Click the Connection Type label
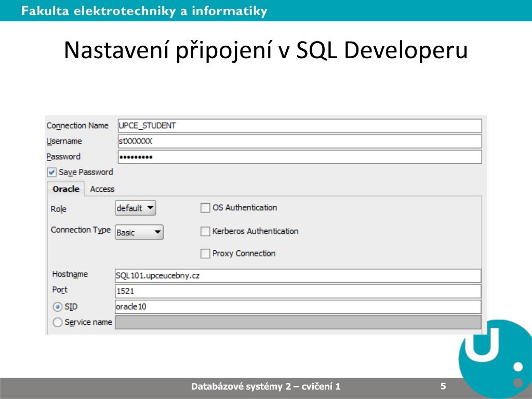 (81, 230)
